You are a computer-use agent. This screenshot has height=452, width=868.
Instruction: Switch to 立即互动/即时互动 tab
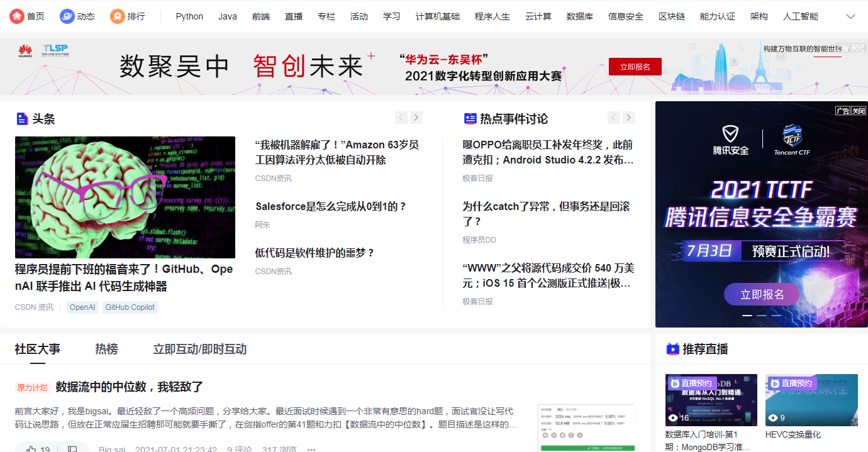pyautogui.click(x=200, y=349)
